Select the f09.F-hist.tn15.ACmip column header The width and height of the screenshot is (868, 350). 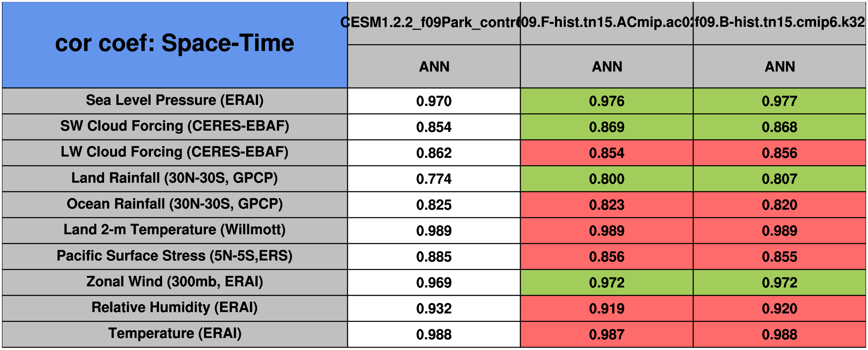click(x=606, y=23)
